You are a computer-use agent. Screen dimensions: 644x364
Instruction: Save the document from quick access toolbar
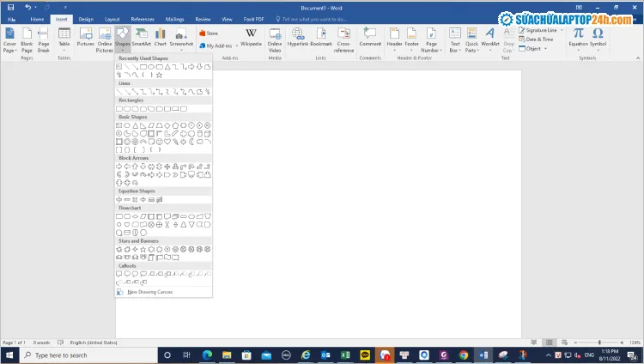10,8
